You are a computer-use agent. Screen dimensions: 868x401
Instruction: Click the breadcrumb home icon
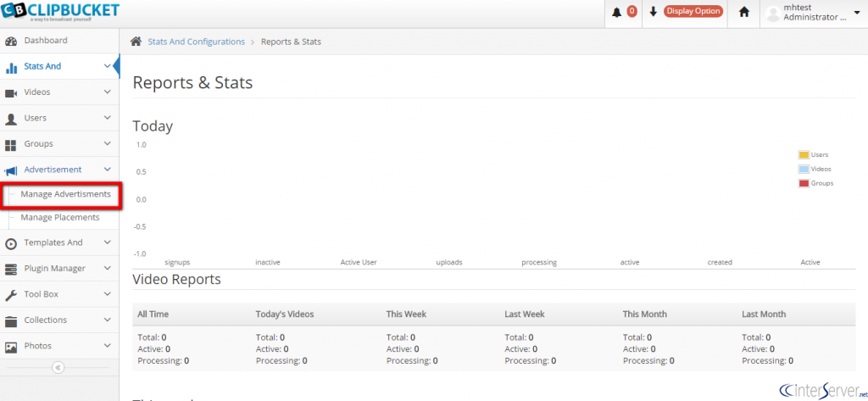[135, 42]
